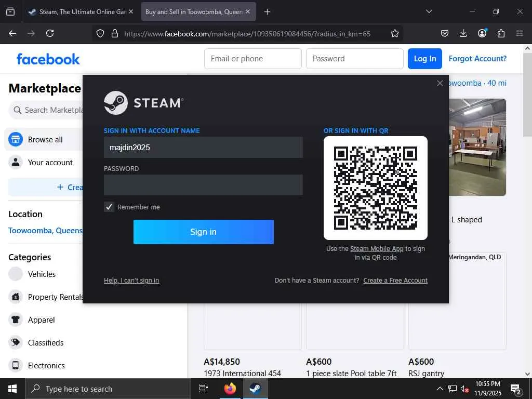Focus the Facebook marketplace URL field

tap(247, 34)
